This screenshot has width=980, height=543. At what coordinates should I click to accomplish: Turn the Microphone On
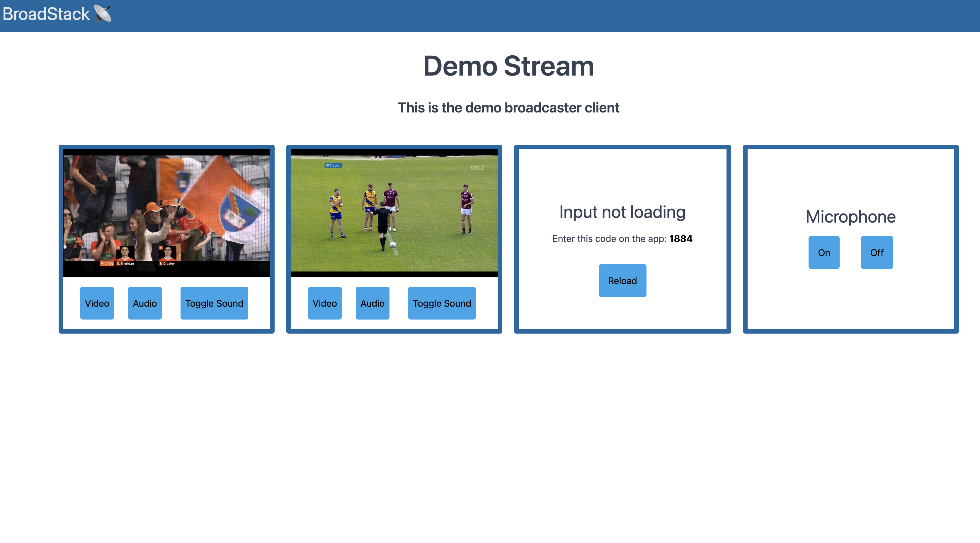(824, 252)
